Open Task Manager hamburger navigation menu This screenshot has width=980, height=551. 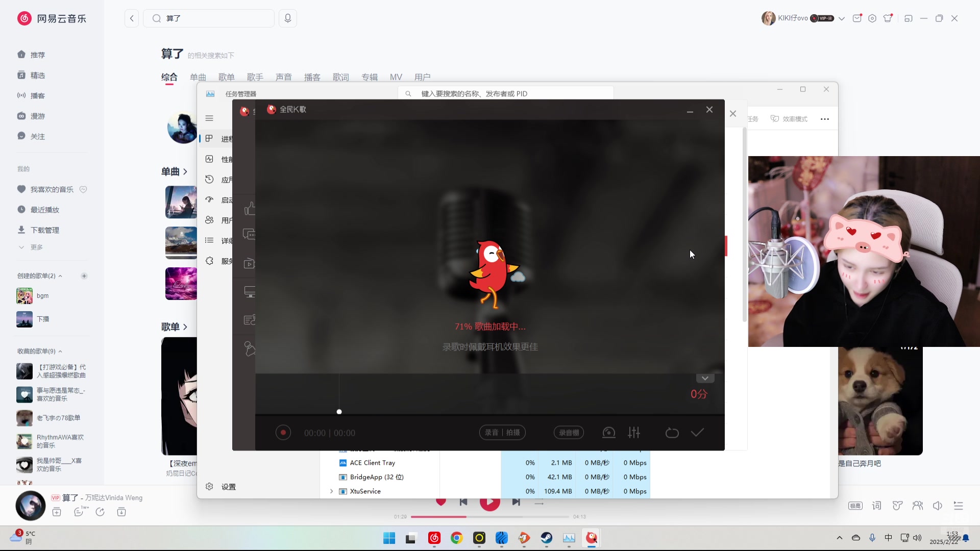[209, 118]
